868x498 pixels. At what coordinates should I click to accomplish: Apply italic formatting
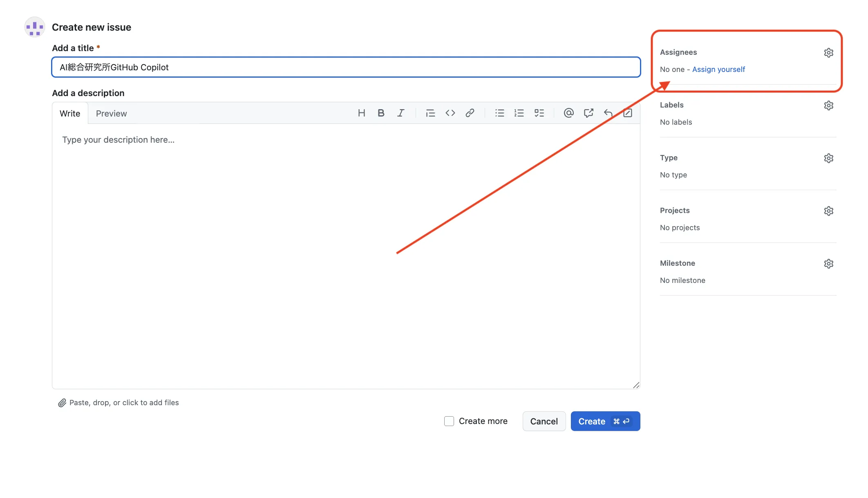(401, 113)
